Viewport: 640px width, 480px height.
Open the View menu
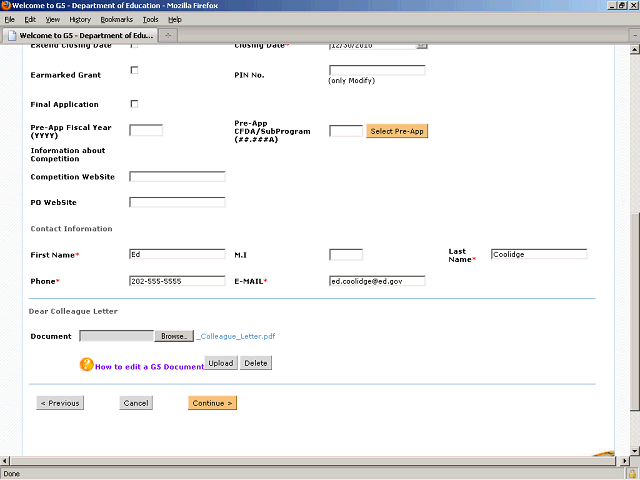coord(53,20)
